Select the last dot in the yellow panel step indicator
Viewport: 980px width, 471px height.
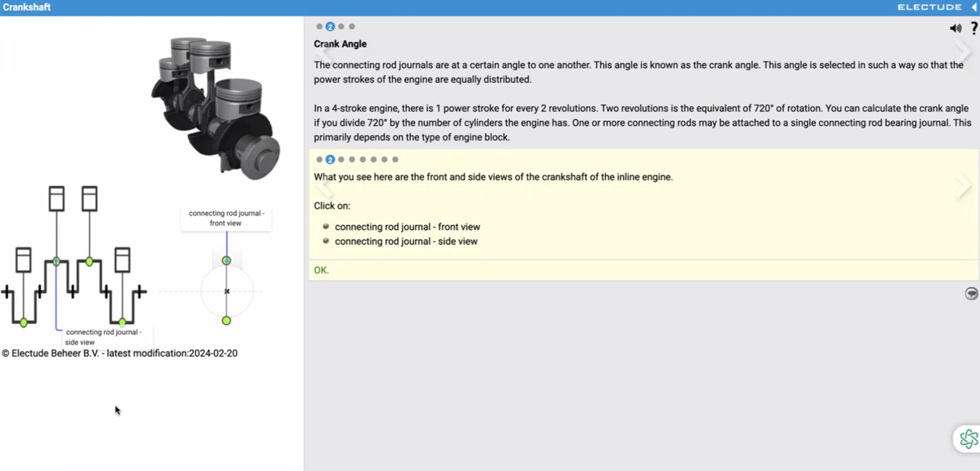[395, 160]
